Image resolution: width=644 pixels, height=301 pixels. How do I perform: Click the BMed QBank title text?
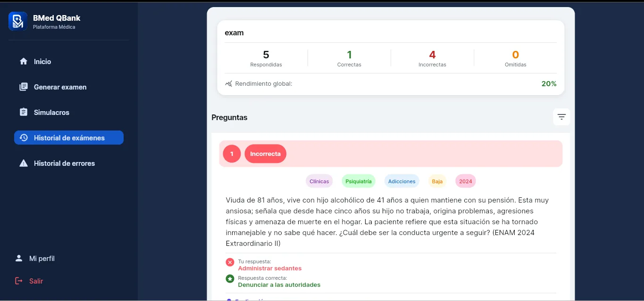pyautogui.click(x=57, y=18)
